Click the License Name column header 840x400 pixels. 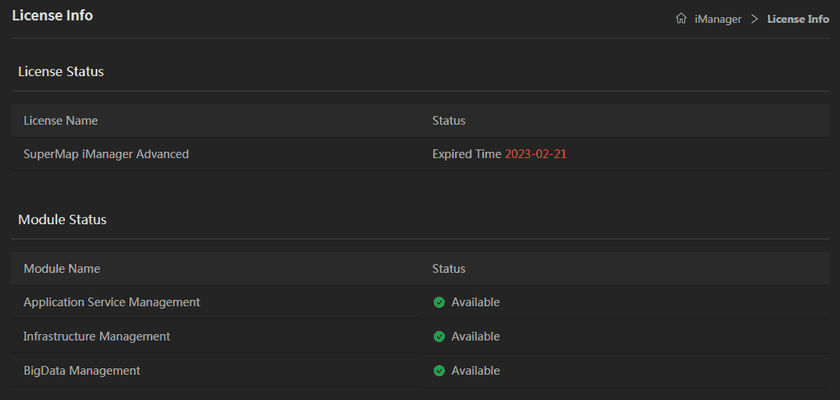coord(61,120)
